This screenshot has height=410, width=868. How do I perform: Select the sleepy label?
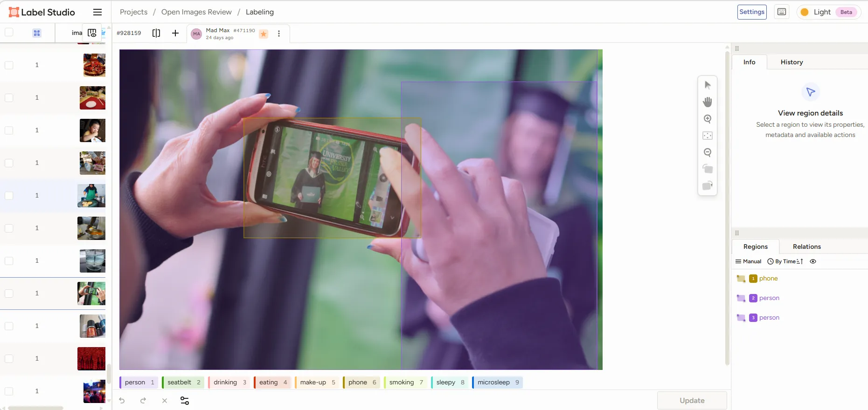[x=450, y=383]
